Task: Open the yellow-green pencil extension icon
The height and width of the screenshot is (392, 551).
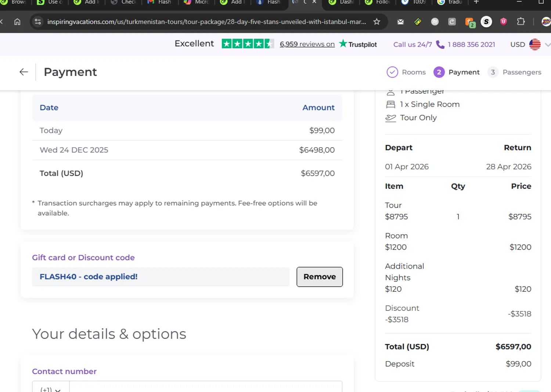Action: coord(418,22)
